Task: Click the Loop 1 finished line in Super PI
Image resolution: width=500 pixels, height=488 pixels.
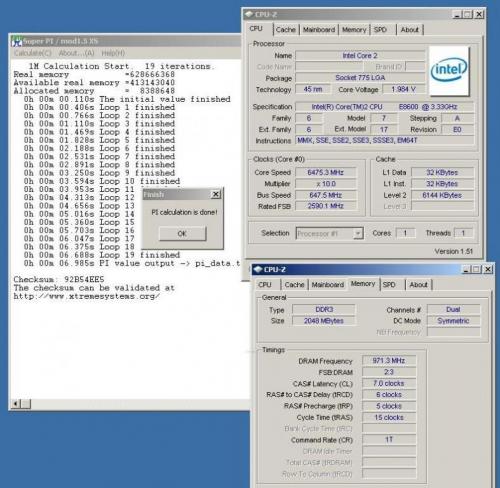Action: coord(99,107)
